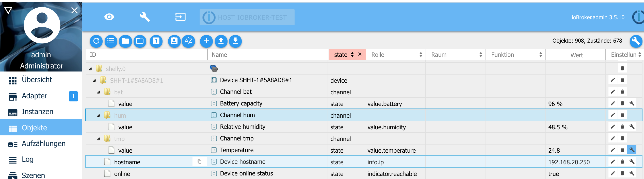Open highlighted wrench settings for Temperature

click(x=632, y=150)
